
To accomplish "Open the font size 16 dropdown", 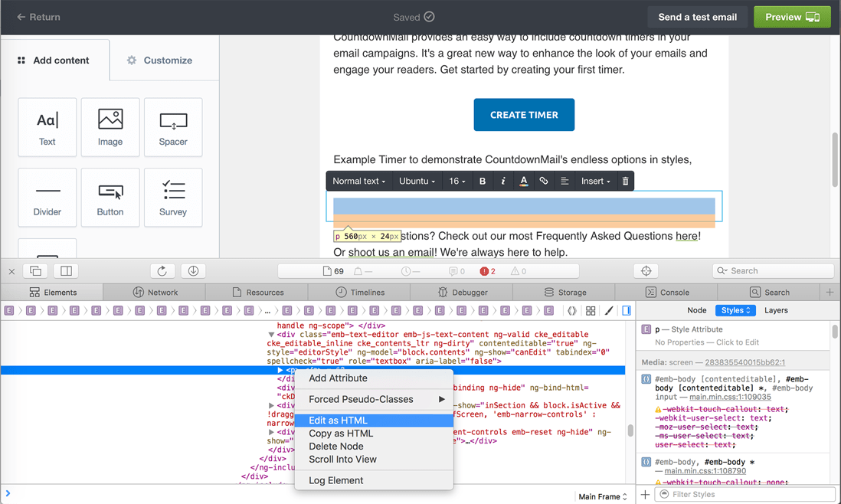I will click(457, 182).
